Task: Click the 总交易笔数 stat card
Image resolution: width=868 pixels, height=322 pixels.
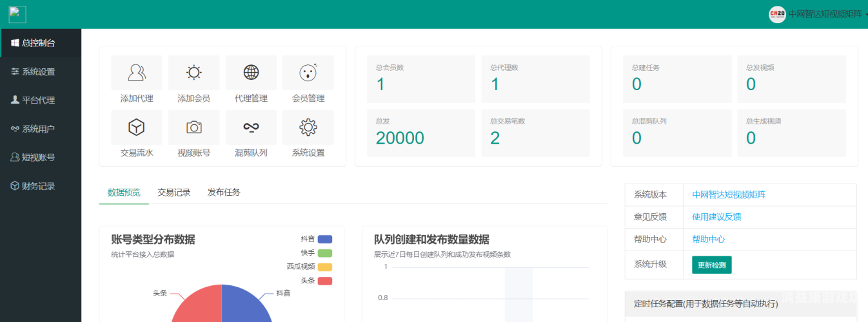Action: tap(535, 133)
